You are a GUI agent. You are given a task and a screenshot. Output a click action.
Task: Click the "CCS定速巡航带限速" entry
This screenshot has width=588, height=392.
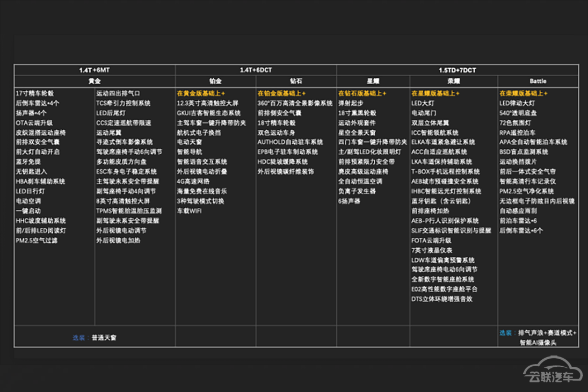124,123
